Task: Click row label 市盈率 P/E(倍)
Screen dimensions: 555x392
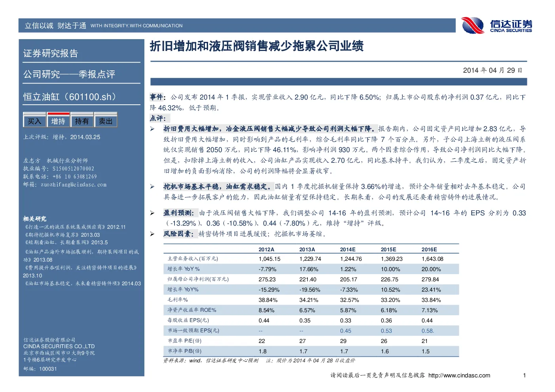Action: (x=184, y=341)
